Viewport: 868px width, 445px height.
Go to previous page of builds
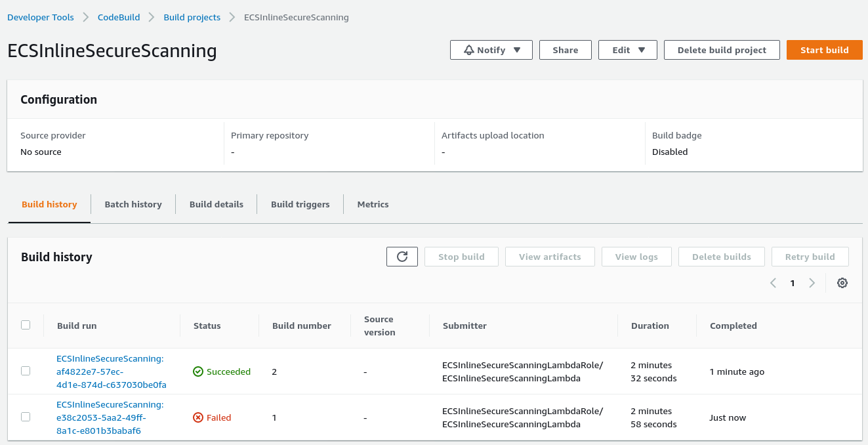coord(773,283)
